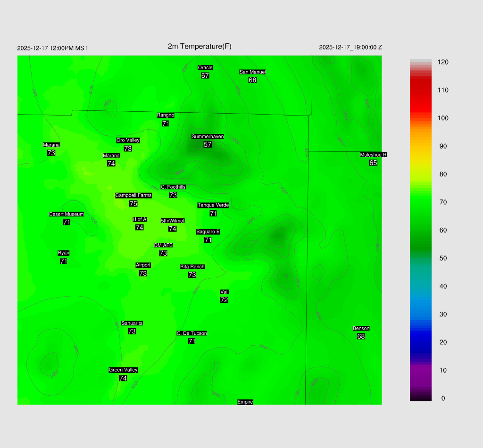Image resolution: width=483 pixels, height=448 pixels.
Task: Click the Muleshoe R station label
Action: click(373, 155)
